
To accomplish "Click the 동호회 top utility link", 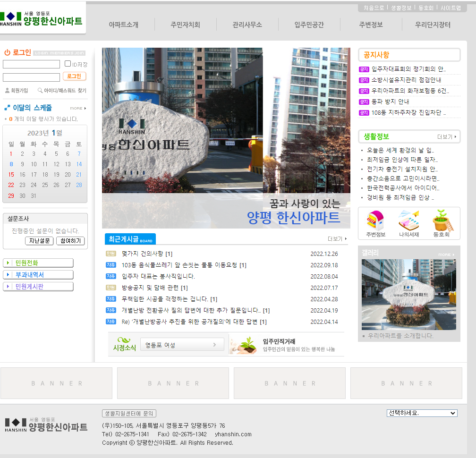I will tap(426, 8).
